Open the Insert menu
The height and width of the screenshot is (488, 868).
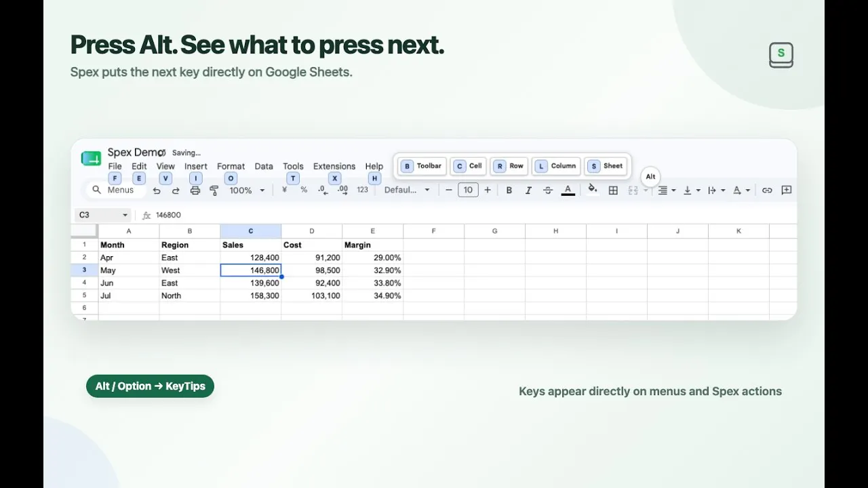click(196, 166)
